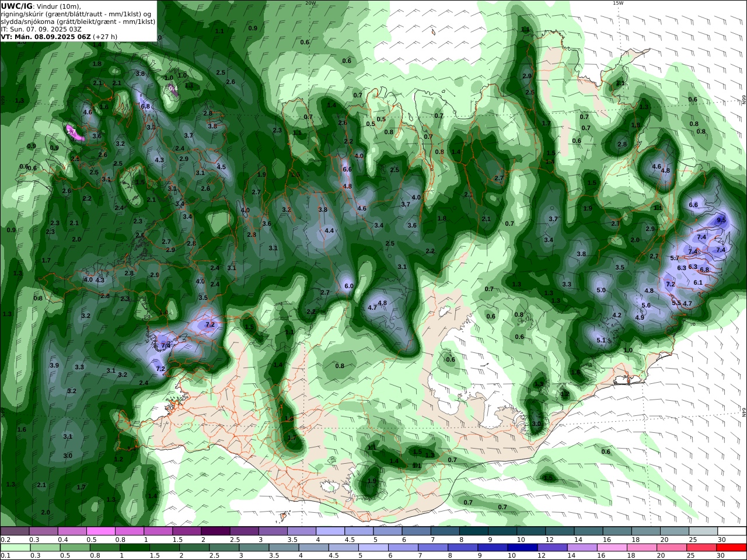
Task: Select the navy blue 10 swatch in bottom legend row
Action: [522, 548]
